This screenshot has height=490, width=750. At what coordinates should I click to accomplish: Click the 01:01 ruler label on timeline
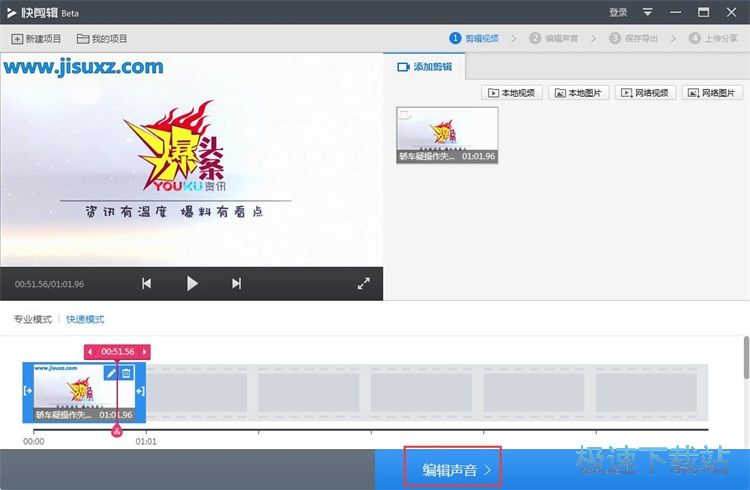click(x=146, y=441)
